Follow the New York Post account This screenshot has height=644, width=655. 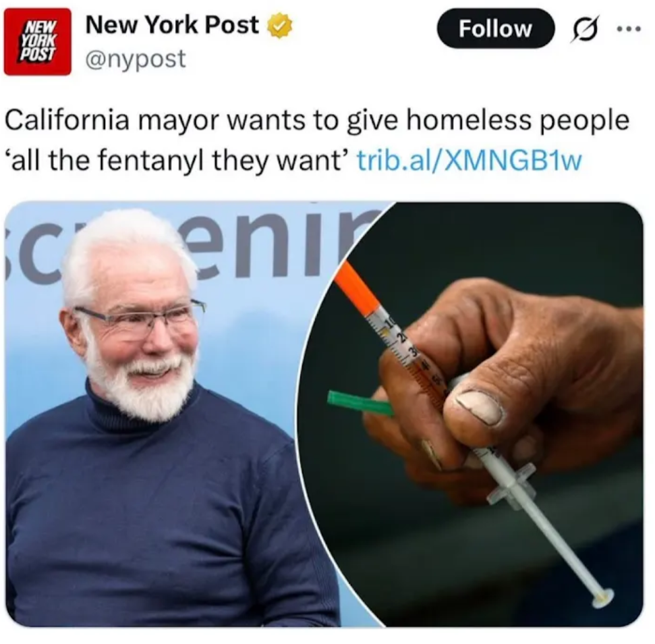(x=495, y=28)
